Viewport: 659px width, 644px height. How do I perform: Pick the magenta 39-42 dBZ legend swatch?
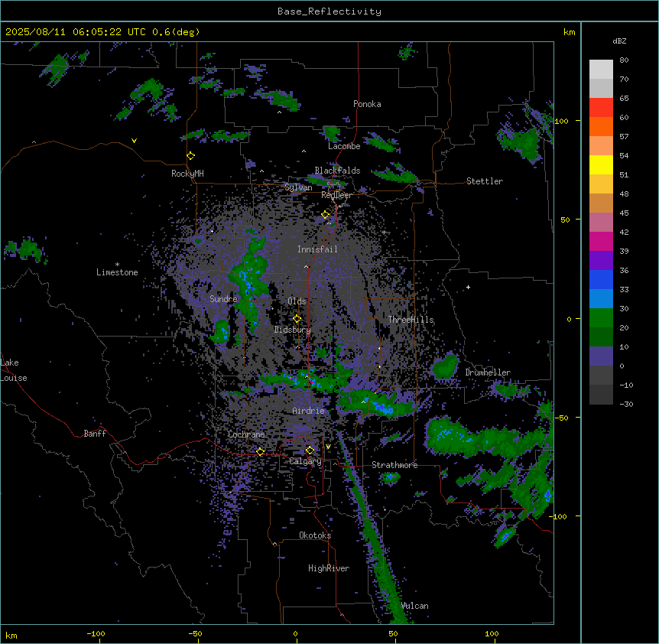[x=601, y=241]
